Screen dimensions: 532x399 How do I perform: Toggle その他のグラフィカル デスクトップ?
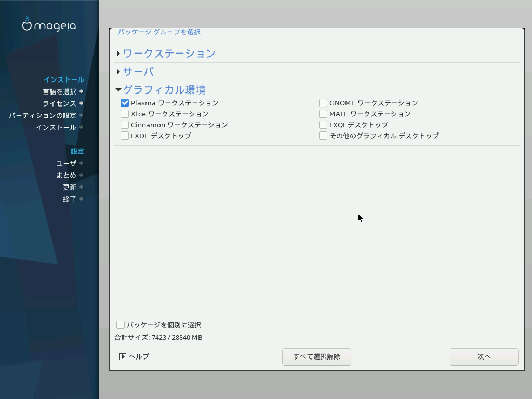pyautogui.click(x=323, y=136)
